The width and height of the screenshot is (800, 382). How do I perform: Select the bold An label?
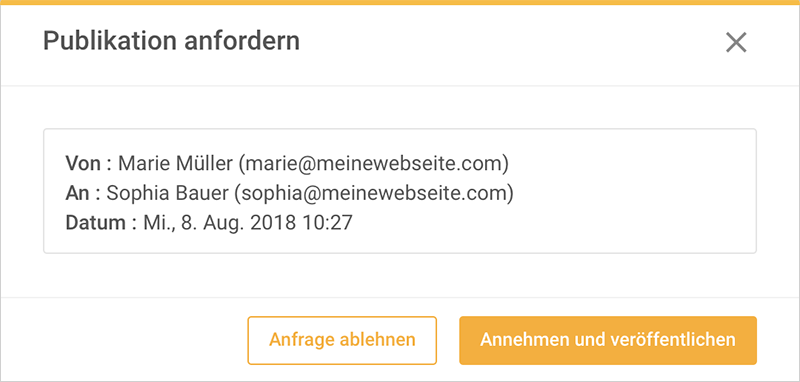point(75,193)
